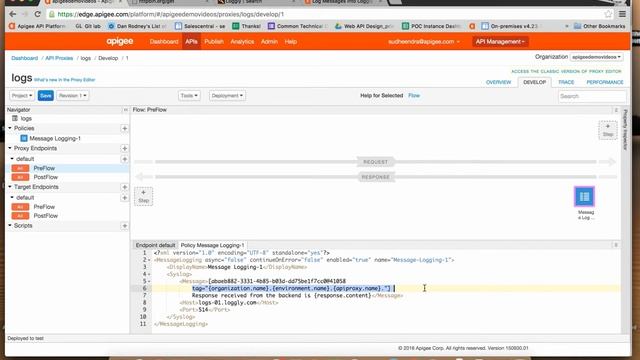Select Message Logging-1 policy in Navigator
The image size is (640, 360).
[x=55, y=138]
